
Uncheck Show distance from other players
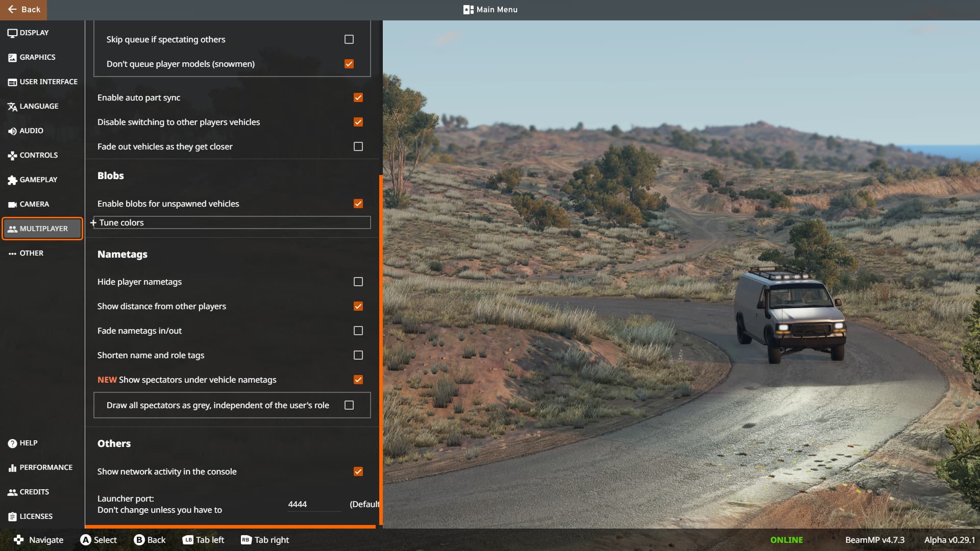click(358, 306)
